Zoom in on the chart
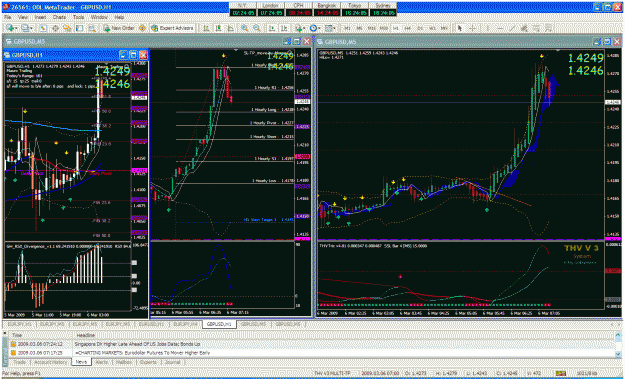The image size is (625, 379). (x=244, y=28)
